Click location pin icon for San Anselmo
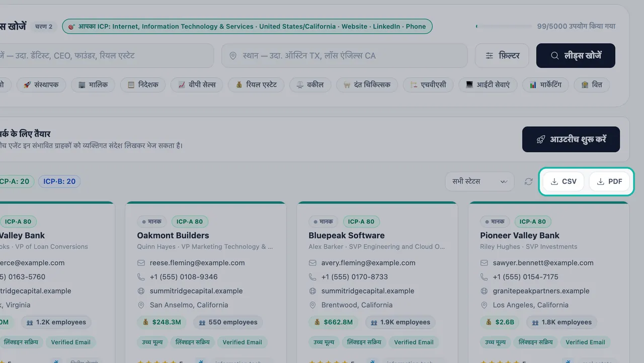 (x=141, y=305)
